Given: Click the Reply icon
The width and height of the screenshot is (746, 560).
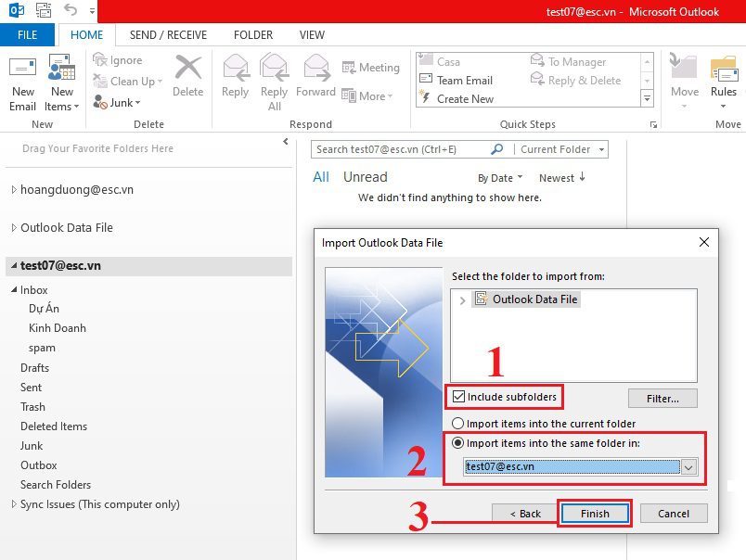Looking at the screenshot, I should pos(236,67).
